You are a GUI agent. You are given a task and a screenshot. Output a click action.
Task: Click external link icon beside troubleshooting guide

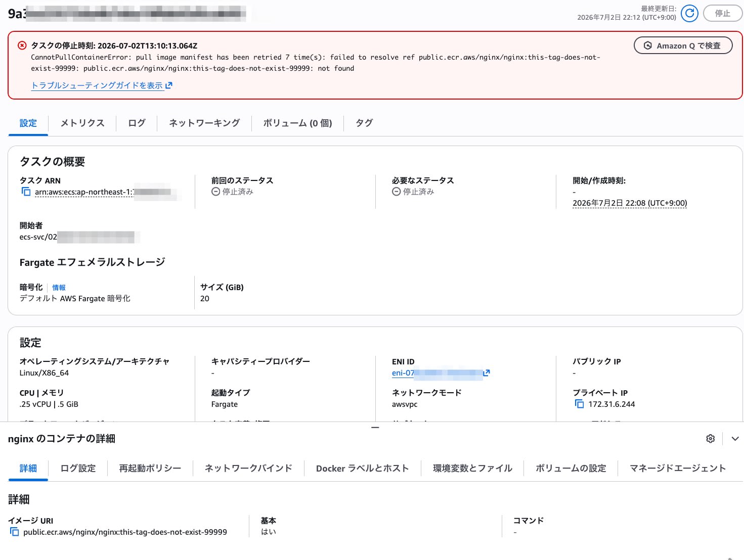[x=169, y=85]
